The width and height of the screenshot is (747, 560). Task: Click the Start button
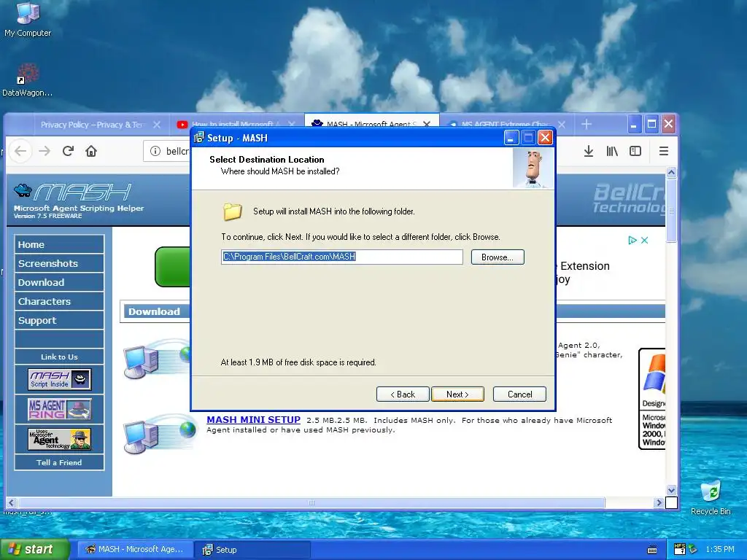34,550
